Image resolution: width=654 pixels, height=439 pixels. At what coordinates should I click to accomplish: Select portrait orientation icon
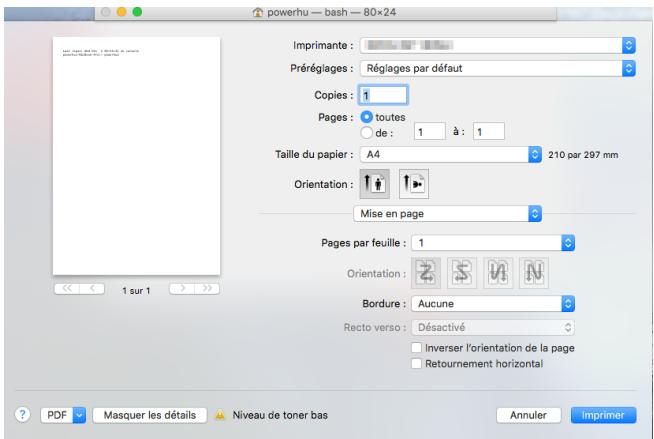(x=375, y=184)
